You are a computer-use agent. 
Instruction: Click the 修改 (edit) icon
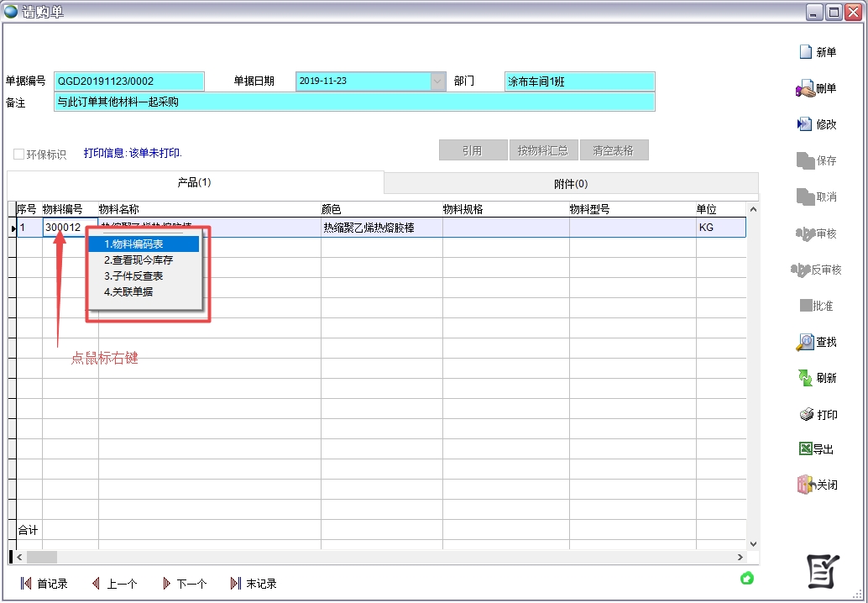[x=804, y=124]
